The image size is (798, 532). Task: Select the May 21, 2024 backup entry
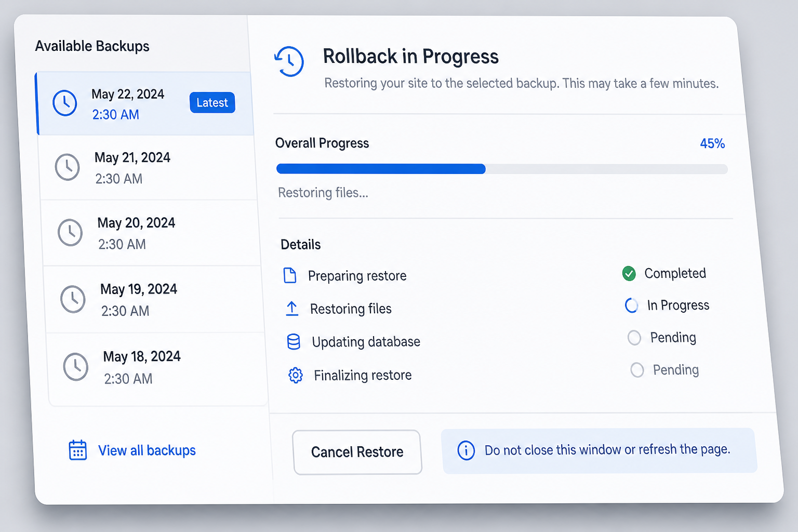click(149, 168)
